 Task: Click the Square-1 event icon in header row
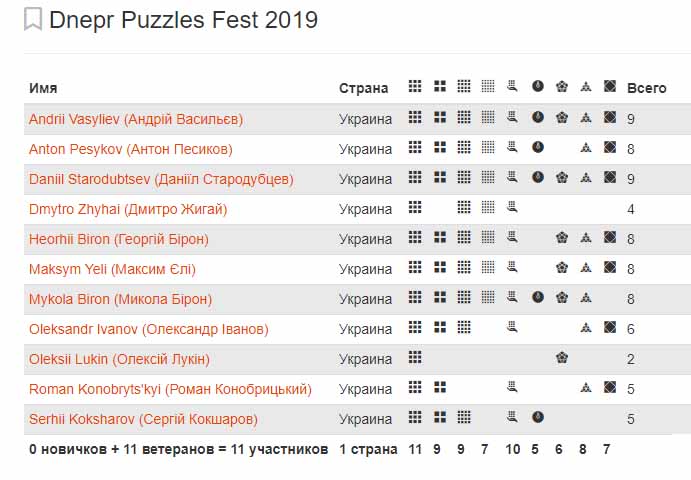(x=610, y=86)
